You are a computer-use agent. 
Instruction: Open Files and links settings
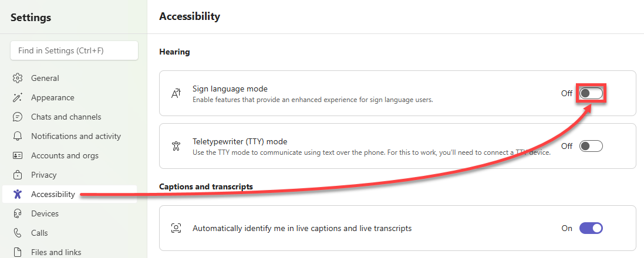[x=56, y=252]
